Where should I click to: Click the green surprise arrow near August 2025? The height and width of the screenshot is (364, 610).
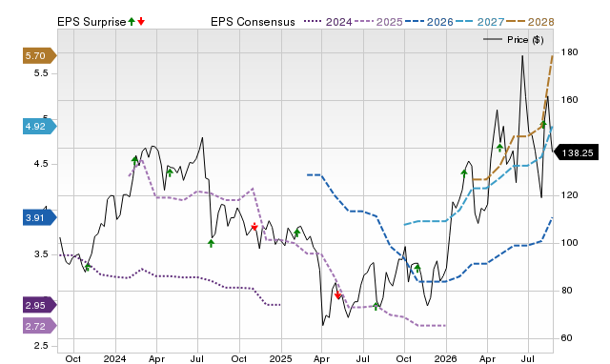376,306
